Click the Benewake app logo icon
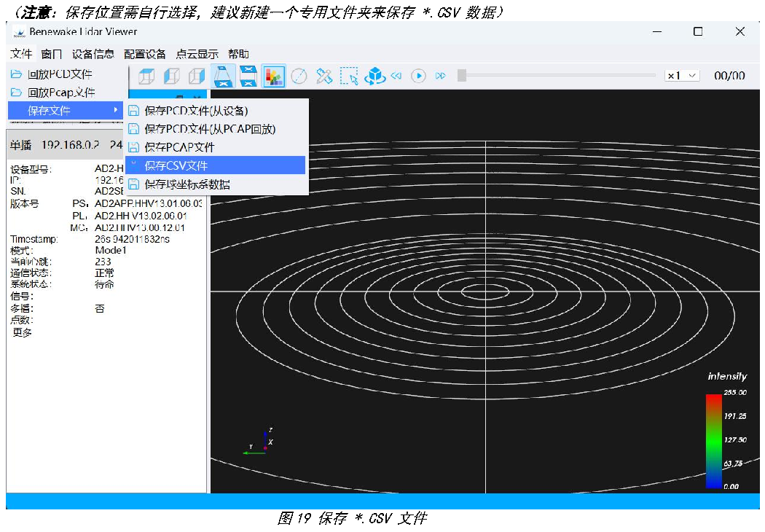The height and width of the screenshot is (532, 765). (x=20, y=32)
